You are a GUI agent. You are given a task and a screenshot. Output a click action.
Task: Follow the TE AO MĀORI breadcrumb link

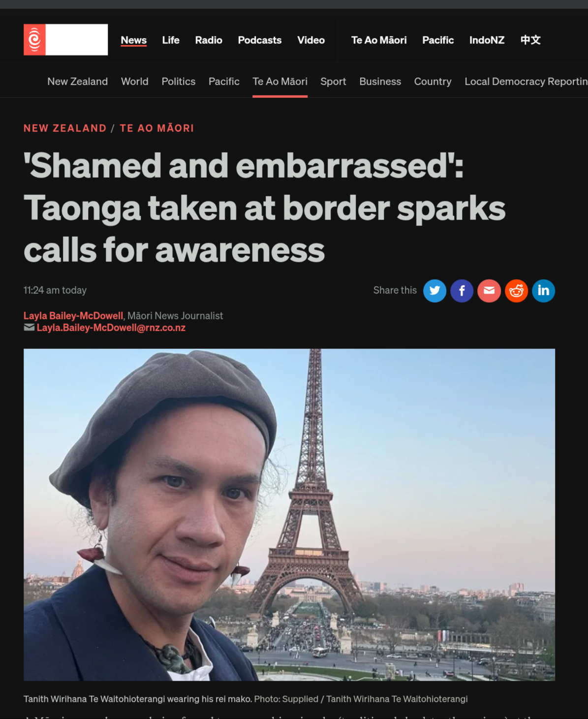pos(157,128)
